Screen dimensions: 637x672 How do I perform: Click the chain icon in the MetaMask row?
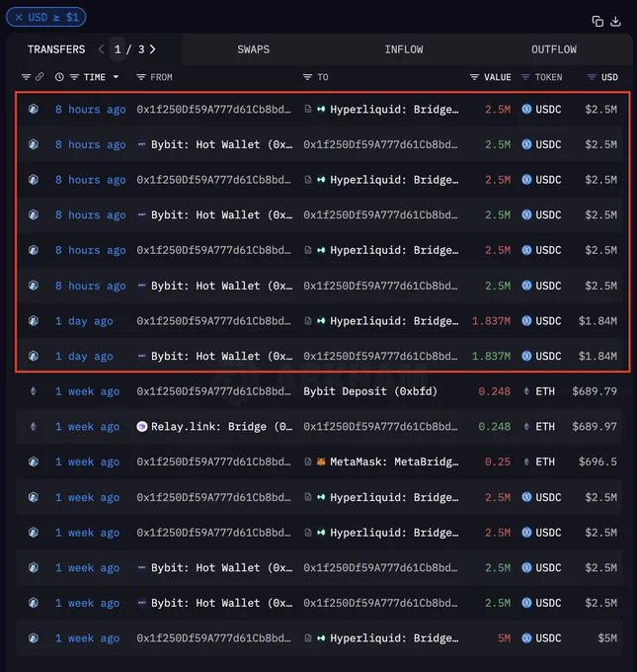(34, 462)
